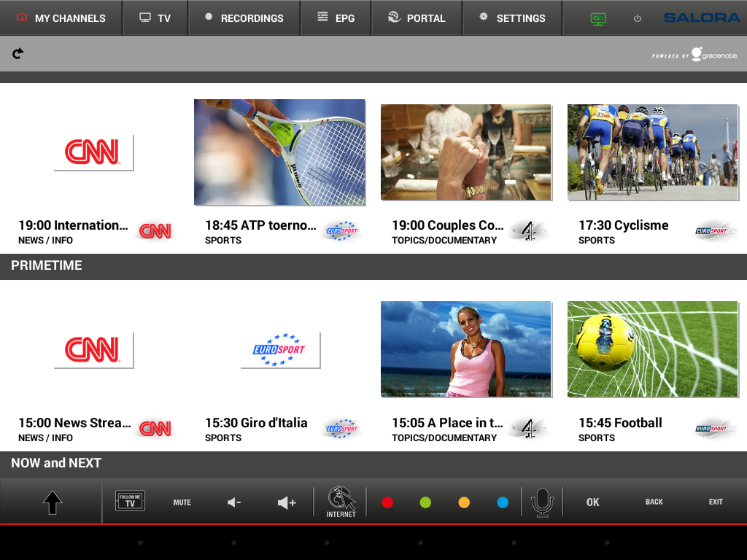Click Channel 4 icon beside Couples Co...
747x560 pixels.
[x=529, y=231]
